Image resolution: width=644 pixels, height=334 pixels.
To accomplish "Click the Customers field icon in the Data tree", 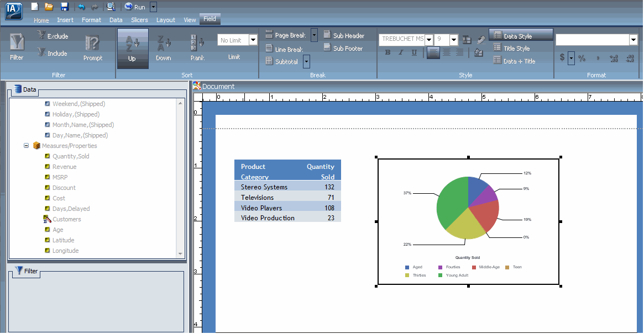I will click(x=47, y=219).
